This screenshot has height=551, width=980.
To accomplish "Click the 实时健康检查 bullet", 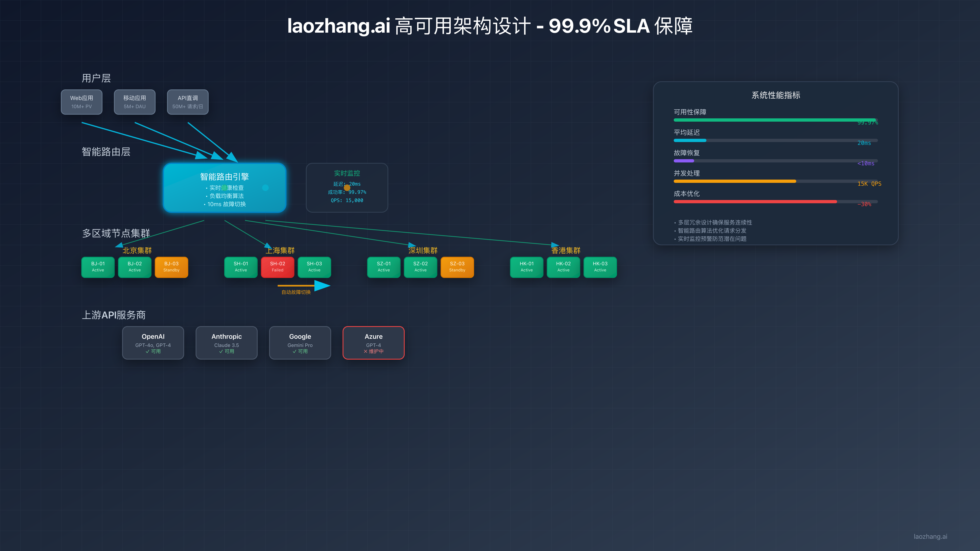I will click(224, 188).
